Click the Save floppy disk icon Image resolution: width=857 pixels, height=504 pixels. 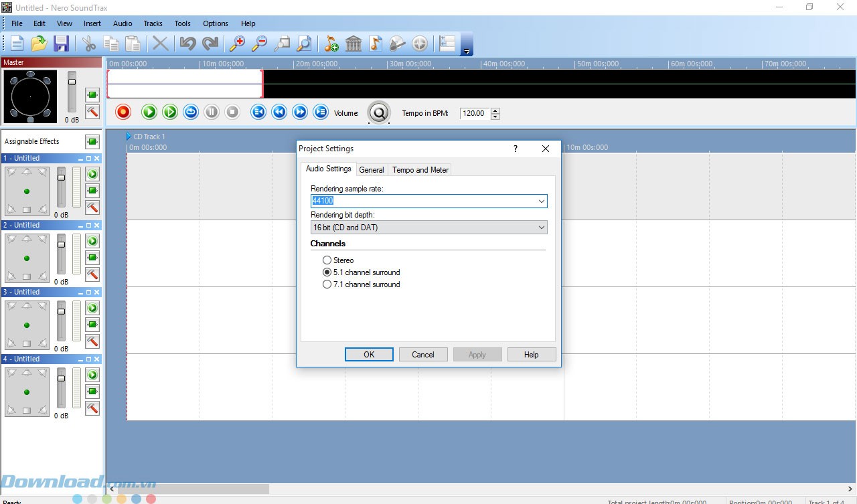(62, 44)
